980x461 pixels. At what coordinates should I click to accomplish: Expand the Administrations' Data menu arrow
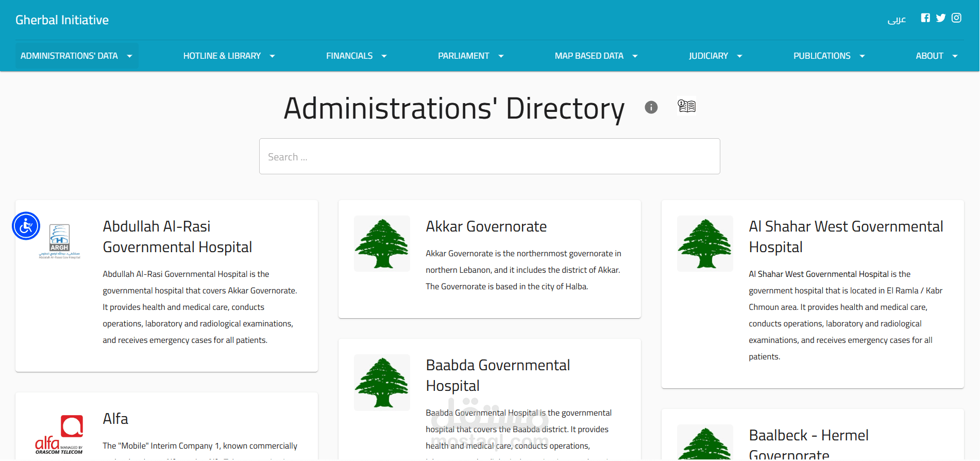coord(129,56)
